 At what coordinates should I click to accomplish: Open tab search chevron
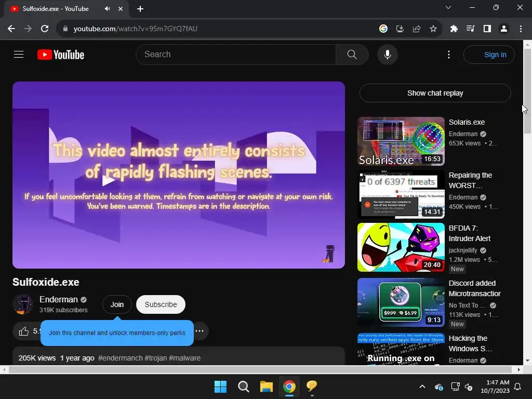coord(448,7)
